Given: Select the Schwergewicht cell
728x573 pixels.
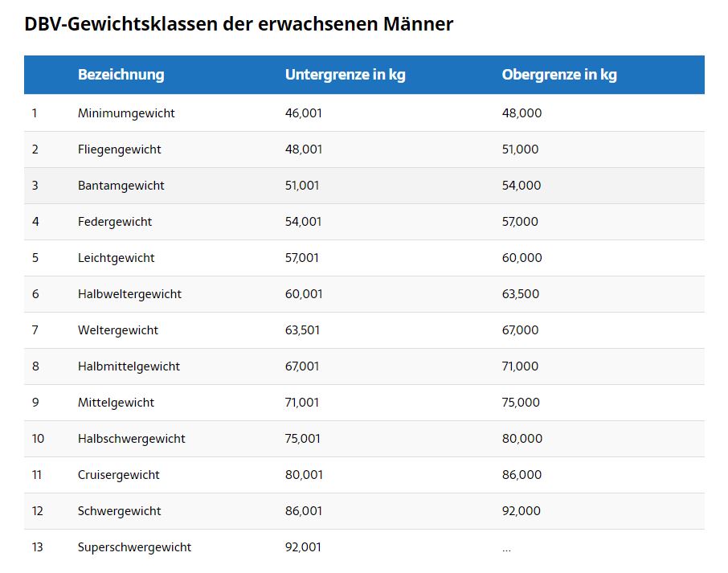Looking at the screenshot, I should [119, 512].
